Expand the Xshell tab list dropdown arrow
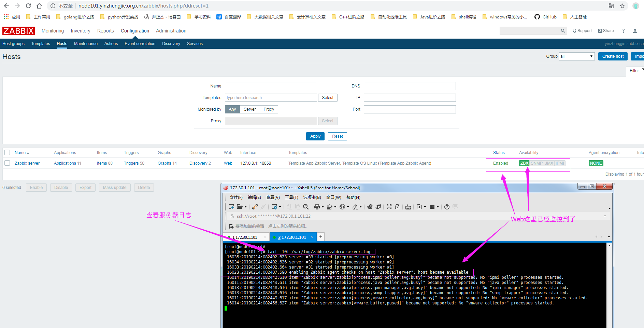644x328 pixels. coord(609,237)
